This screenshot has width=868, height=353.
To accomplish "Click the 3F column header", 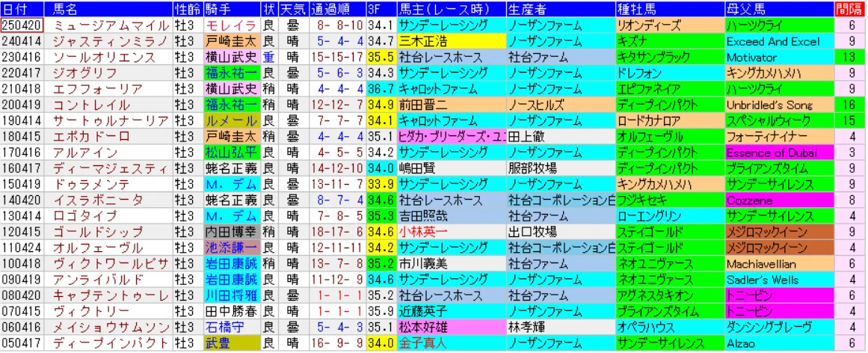I will click(381, 9).
